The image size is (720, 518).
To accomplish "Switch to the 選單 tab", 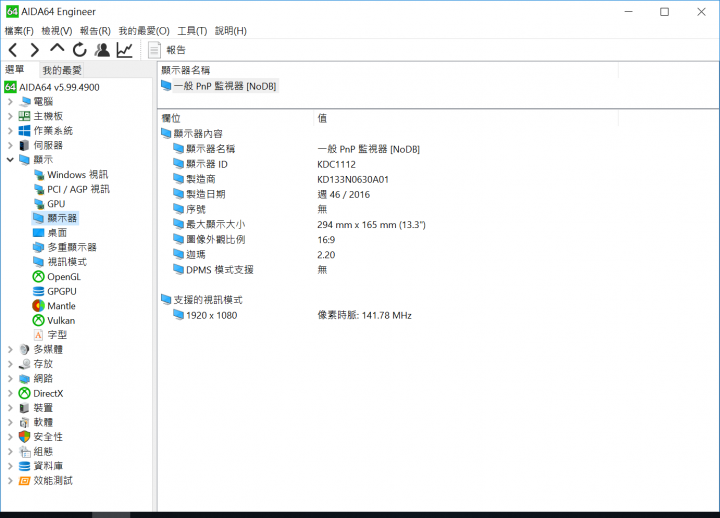I will [x=15, y=69].
